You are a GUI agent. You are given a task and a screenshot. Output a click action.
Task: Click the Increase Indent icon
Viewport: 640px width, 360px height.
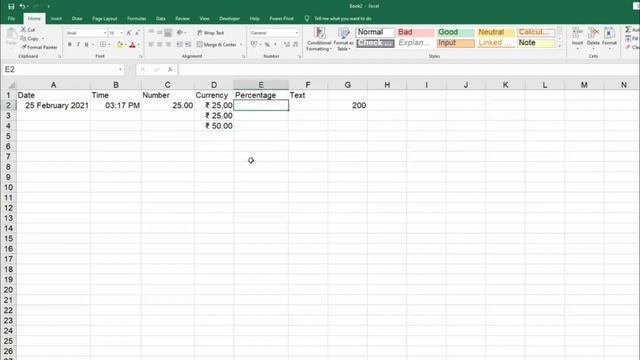(188, 44)
